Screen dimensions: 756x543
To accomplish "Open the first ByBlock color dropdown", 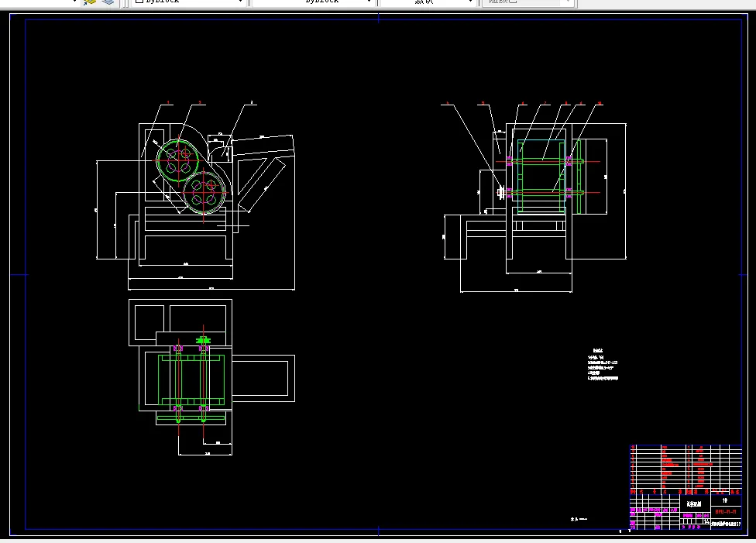I will 188,2.
